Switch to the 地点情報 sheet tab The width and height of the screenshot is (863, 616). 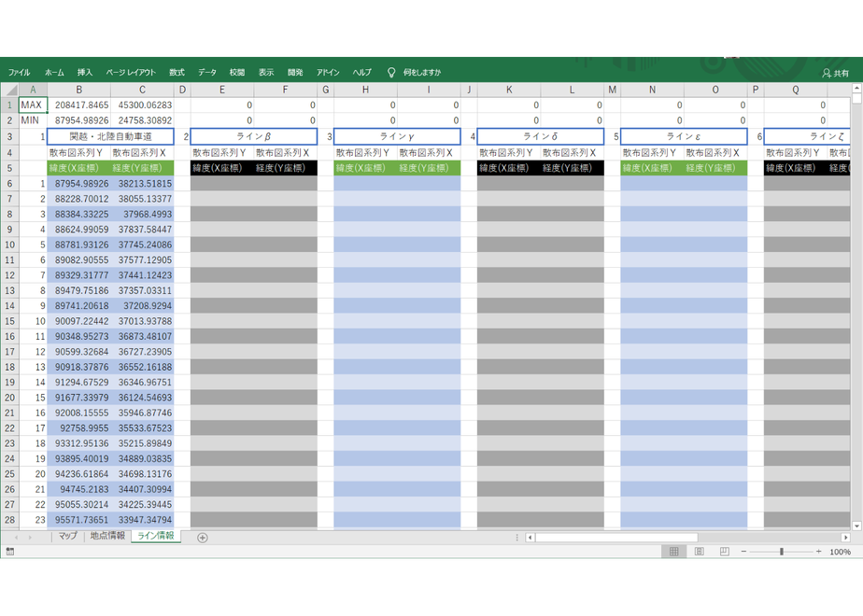tap(107, 536)
